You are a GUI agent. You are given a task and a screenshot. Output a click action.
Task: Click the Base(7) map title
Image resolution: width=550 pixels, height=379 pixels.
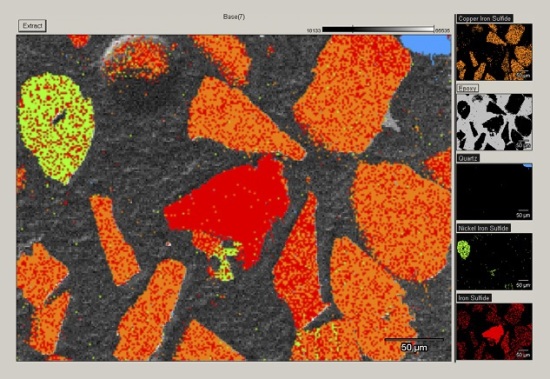(234, 16)
